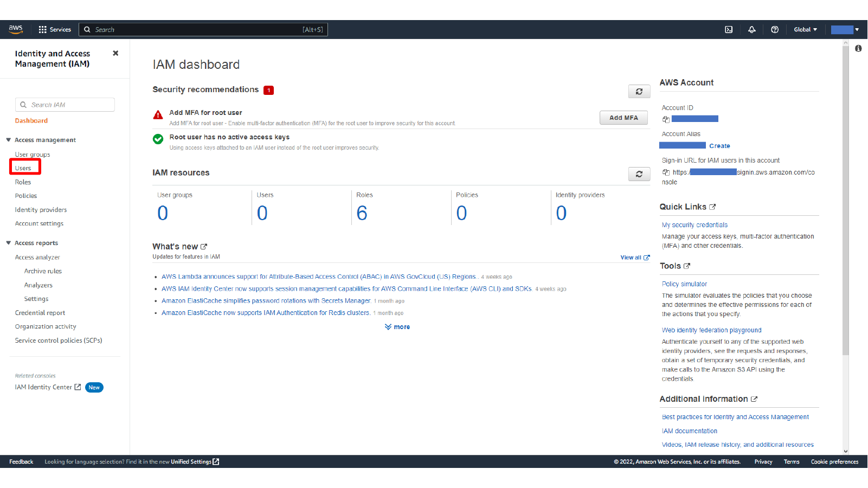
Task: Collapse the Access reports section
Action: (9, 243)
